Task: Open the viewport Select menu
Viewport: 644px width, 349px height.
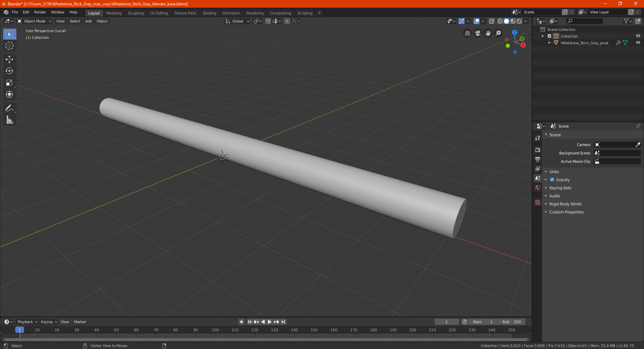Action: (x=75, y=21)
